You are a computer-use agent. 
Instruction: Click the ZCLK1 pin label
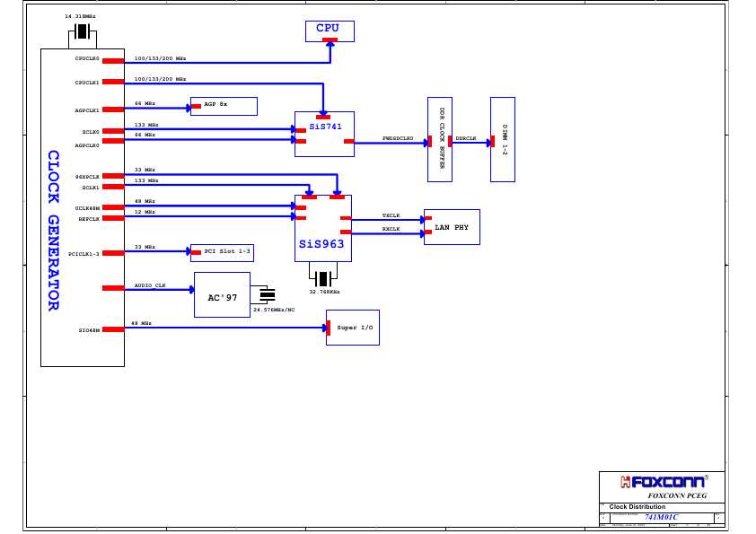point(91,188)
